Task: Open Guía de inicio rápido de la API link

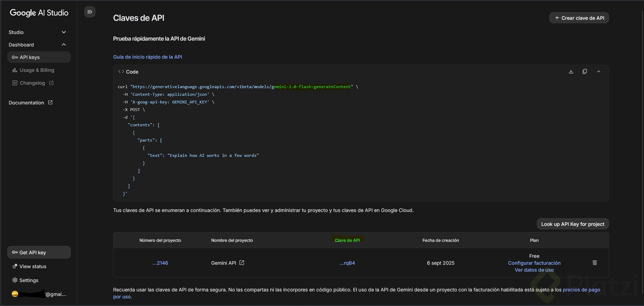Action: pyautogui.click(x=148, y=57)
